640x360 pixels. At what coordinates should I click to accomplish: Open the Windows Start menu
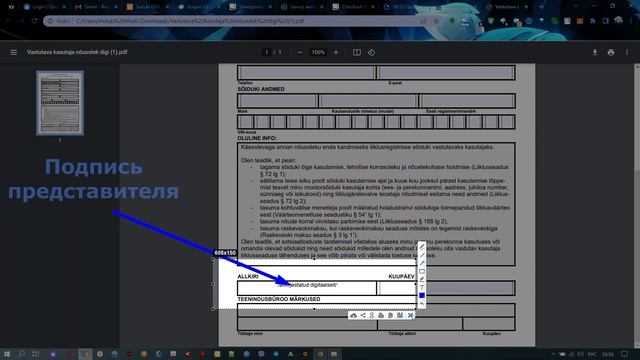pyautogui.click(x=7, y=354)
